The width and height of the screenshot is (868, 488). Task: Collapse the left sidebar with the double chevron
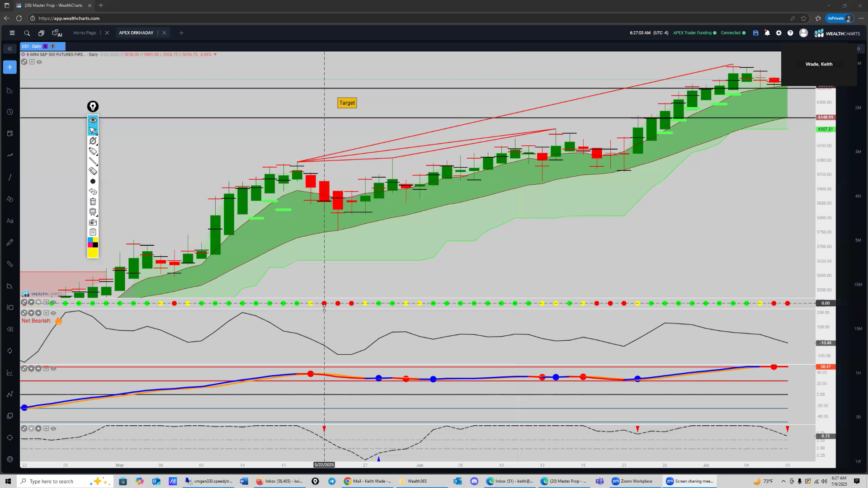[x=9, y=49]
